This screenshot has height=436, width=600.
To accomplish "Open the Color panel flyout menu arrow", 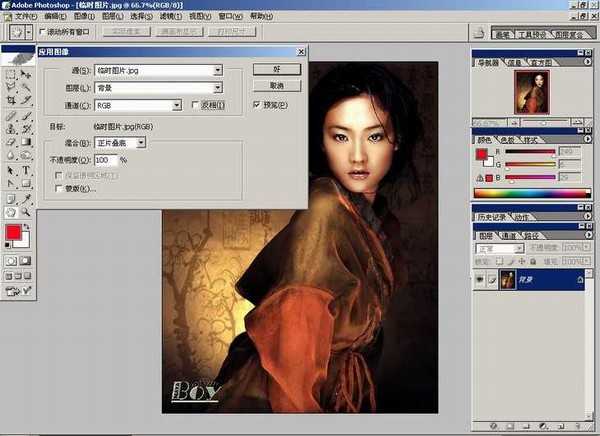I will 587,139.
